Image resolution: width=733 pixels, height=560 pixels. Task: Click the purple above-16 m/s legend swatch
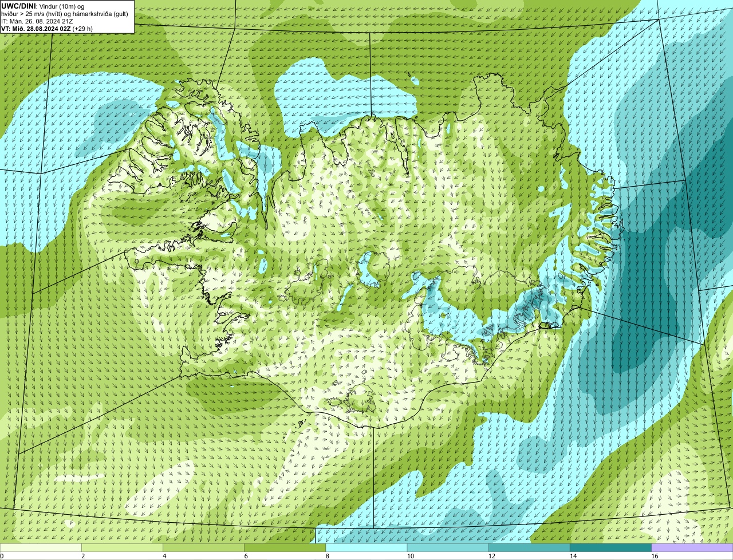(692, 547)
